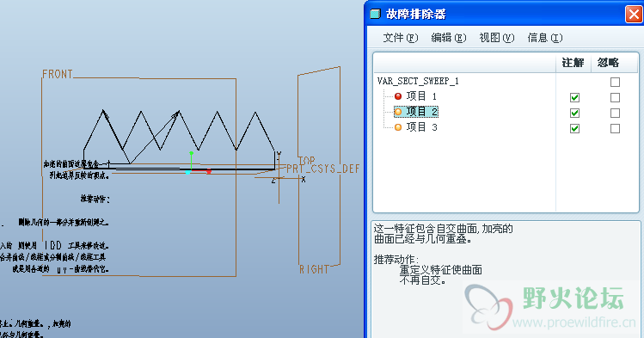The image size is (644, 338).
Task: Open the 视图(V) menu
Action: 497,38
